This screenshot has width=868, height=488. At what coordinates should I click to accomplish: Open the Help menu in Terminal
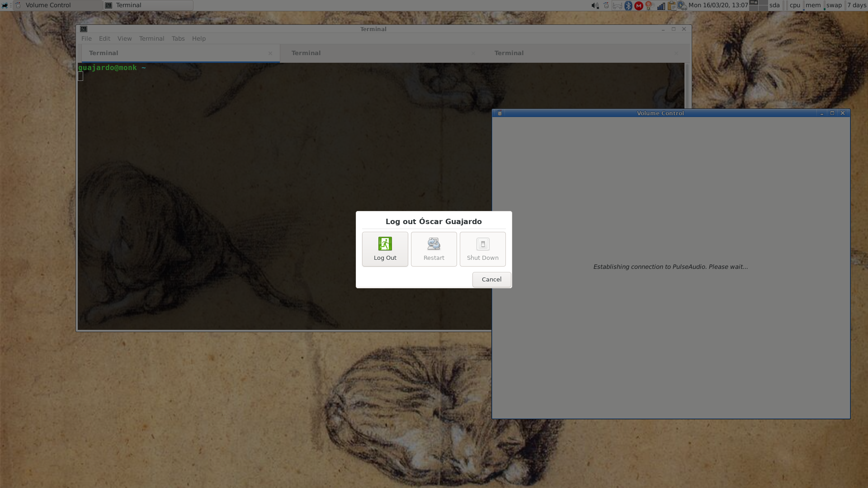tap(198, 38)
